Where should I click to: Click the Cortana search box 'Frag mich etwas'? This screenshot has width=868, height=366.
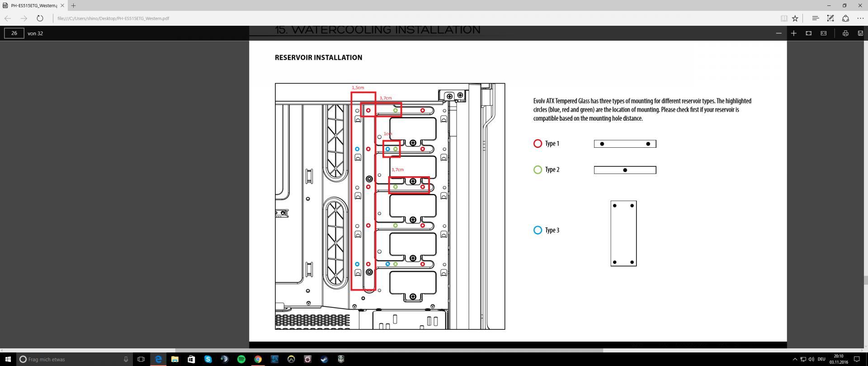(75, 359)
